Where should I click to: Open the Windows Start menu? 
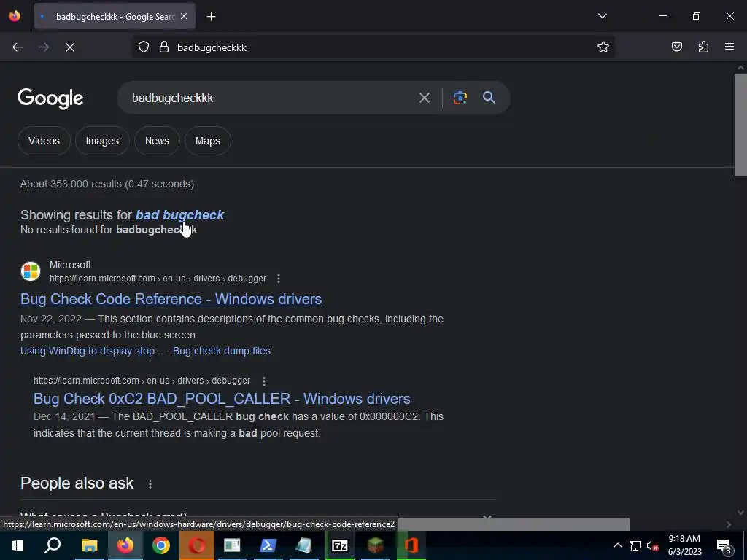18,545
